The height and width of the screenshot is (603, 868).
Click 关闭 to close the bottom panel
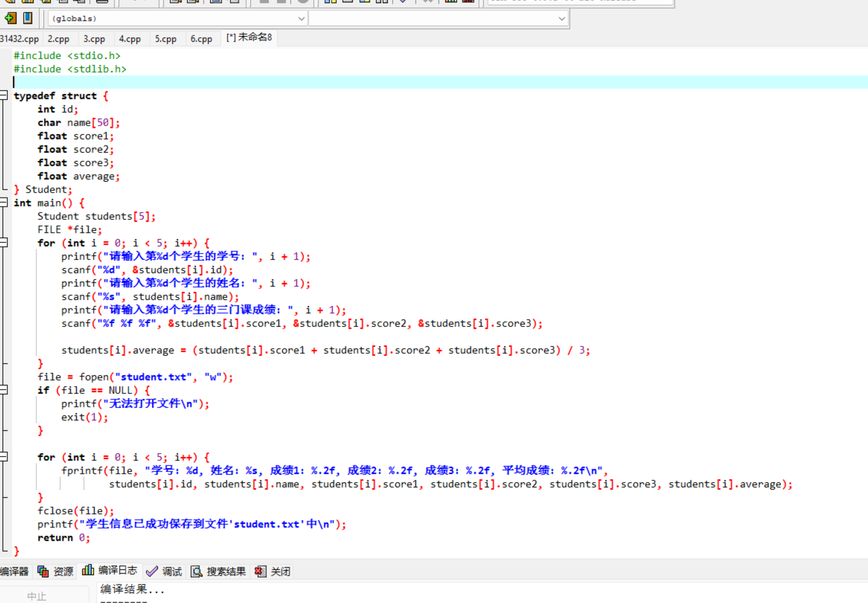coord(272,571)
